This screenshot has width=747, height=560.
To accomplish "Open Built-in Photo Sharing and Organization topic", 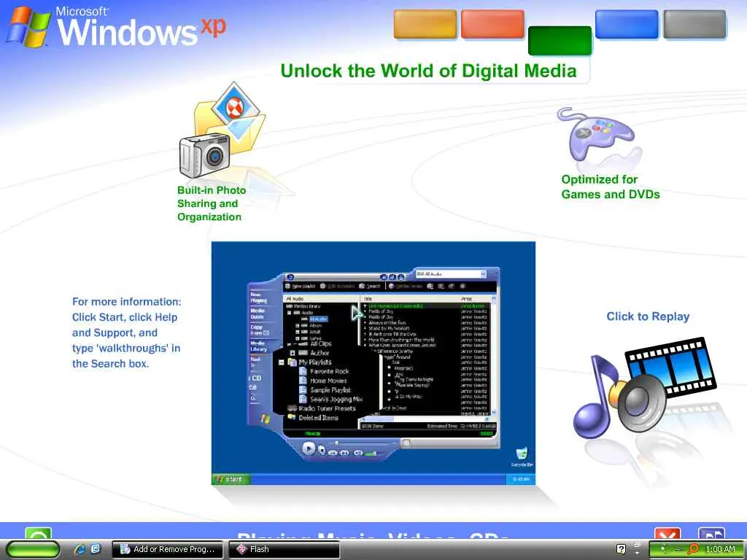I will [212, 203].
